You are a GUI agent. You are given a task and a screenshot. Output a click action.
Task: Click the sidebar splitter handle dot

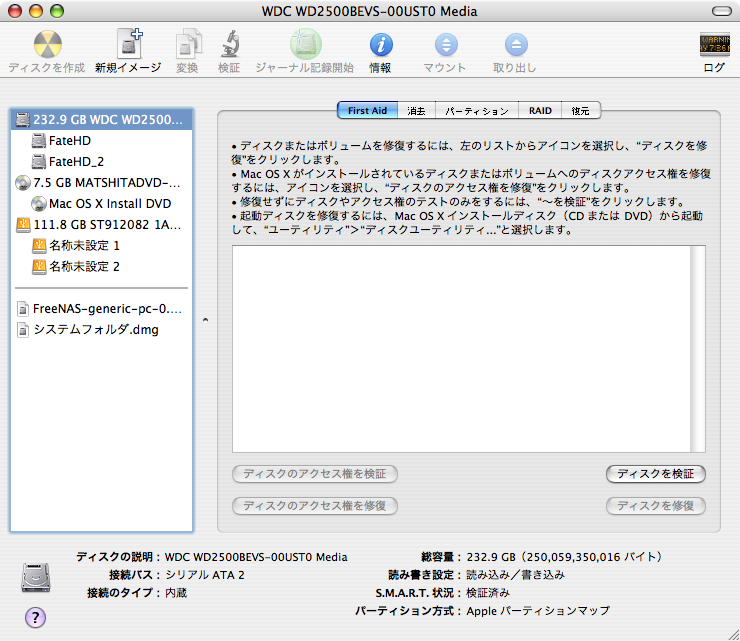[205, 320]
